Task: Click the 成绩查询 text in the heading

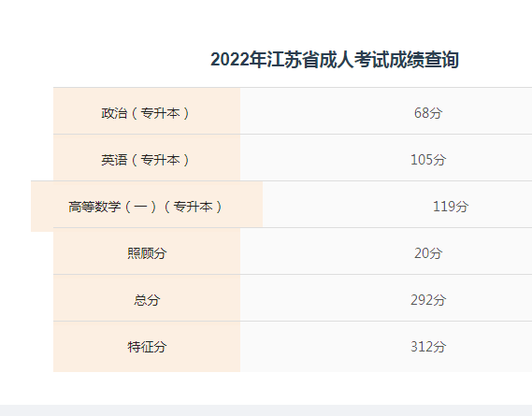Action: [x=424, y=60]
